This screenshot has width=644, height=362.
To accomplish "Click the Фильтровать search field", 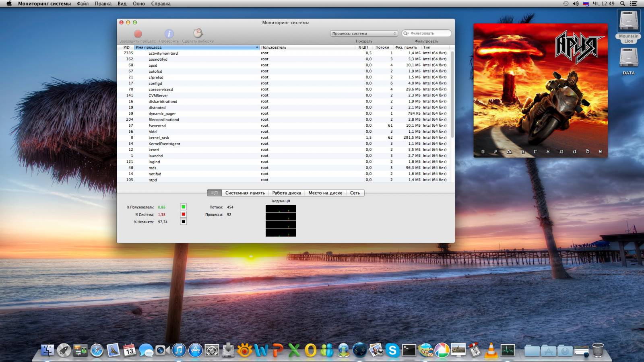I will coord(427,33).
